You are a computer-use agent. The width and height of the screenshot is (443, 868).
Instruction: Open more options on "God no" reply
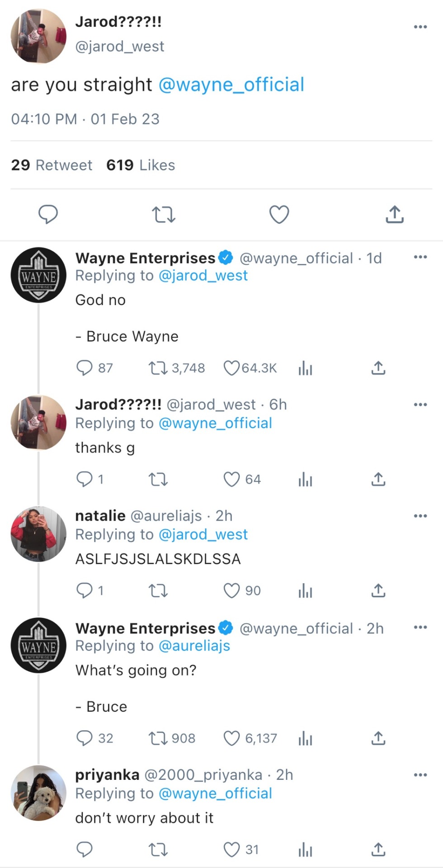tap(420, 257)
